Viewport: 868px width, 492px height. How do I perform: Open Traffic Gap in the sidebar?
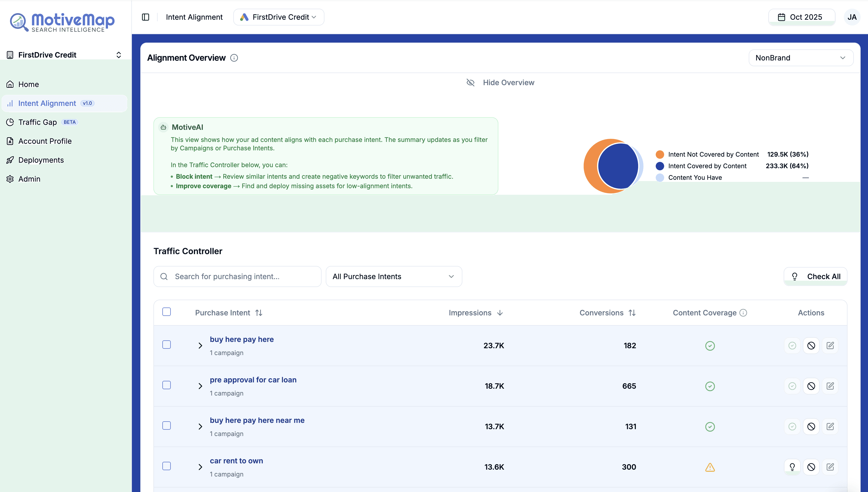(x=38, y=122)
